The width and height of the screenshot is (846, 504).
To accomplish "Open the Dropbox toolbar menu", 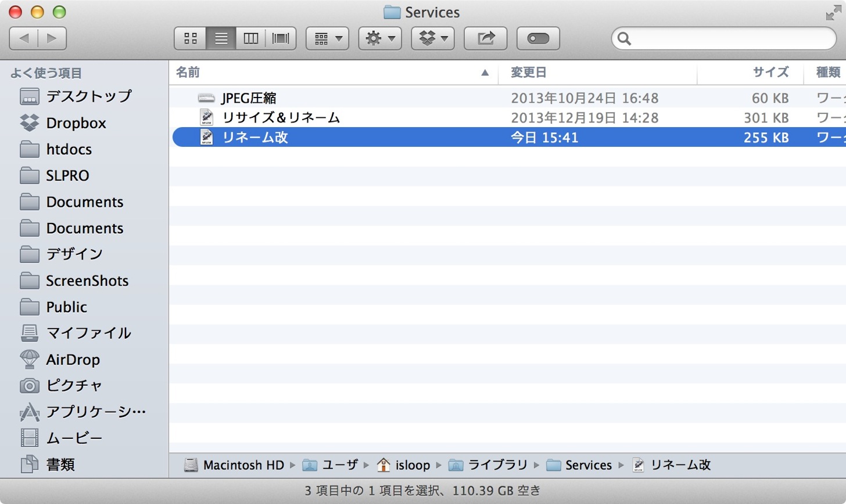I will 433,38.
